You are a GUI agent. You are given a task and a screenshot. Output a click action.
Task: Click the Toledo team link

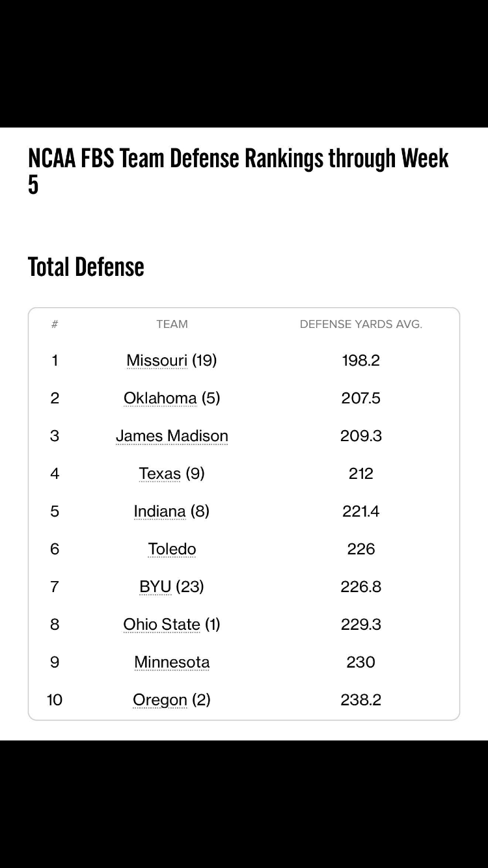pos(172,549)
